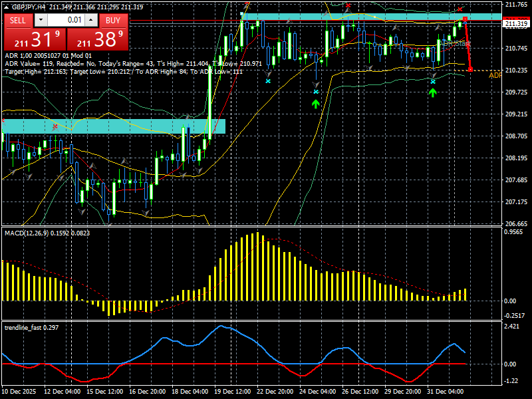Click the 210.745 price axis label
This screenshot has width=532, height=399.
[516, 48]
